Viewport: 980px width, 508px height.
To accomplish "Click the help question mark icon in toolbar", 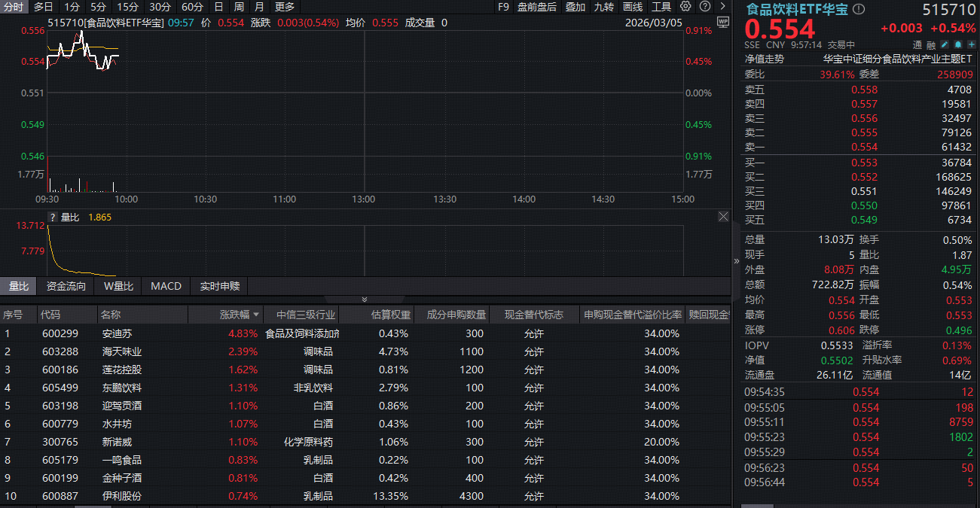I will tap(703, 7).
